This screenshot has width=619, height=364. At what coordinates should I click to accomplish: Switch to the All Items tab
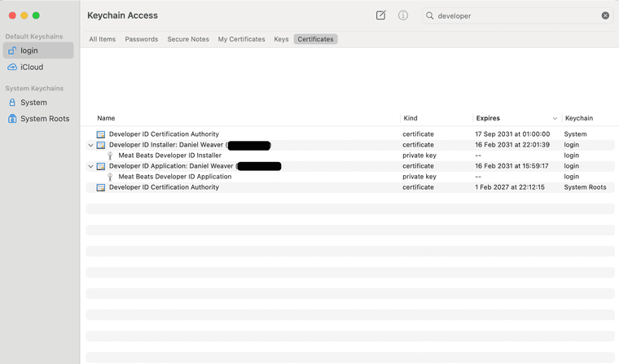click(x=103, y=39)
